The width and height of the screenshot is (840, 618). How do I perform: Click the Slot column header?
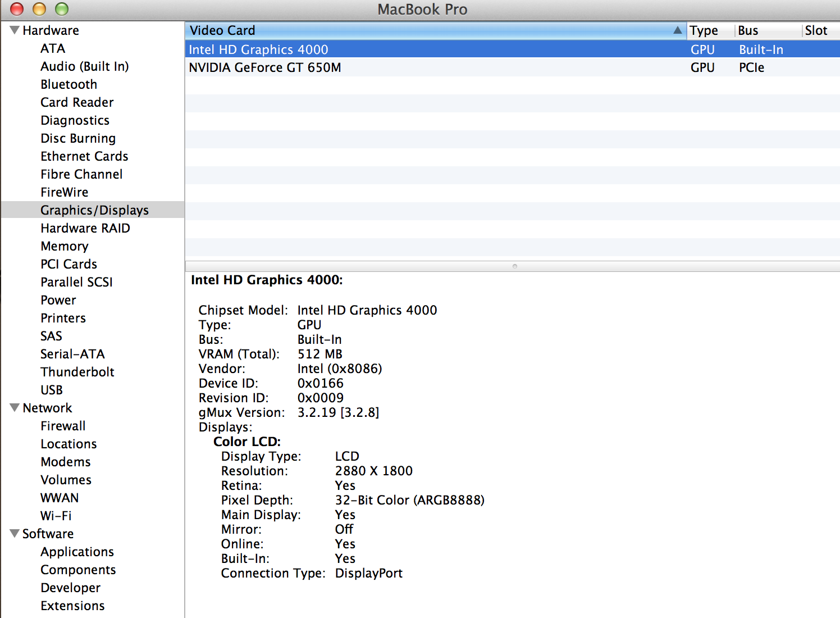point(821,30)
